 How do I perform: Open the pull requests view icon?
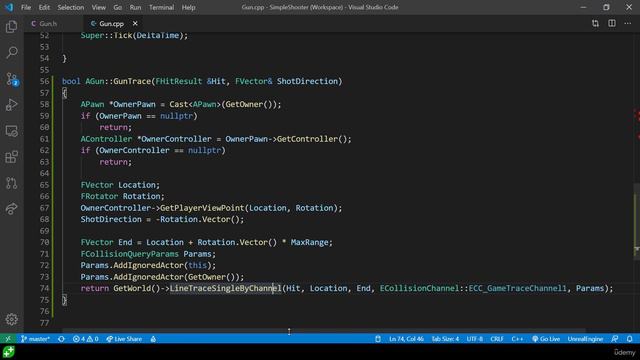(x=11, y=183)
